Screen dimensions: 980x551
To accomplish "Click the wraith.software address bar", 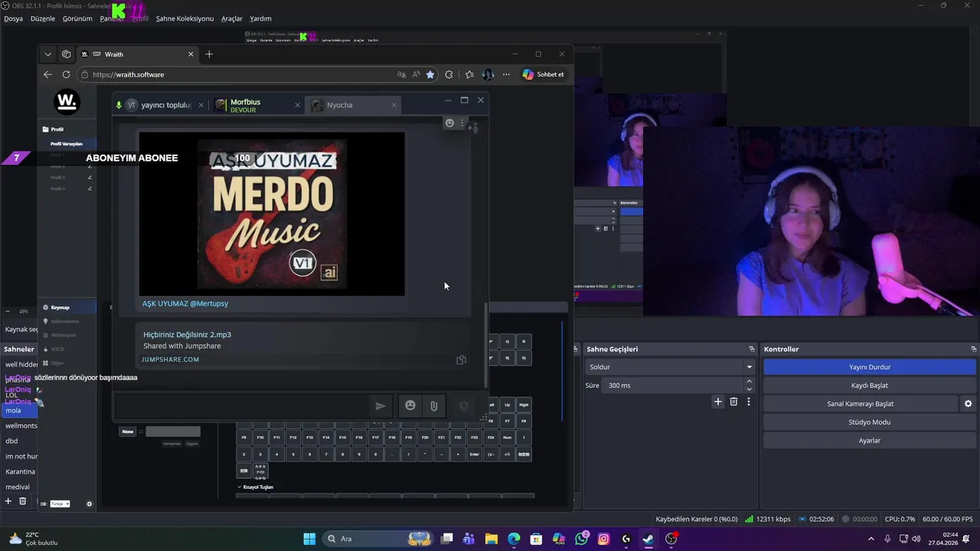I will click(237, 74).
